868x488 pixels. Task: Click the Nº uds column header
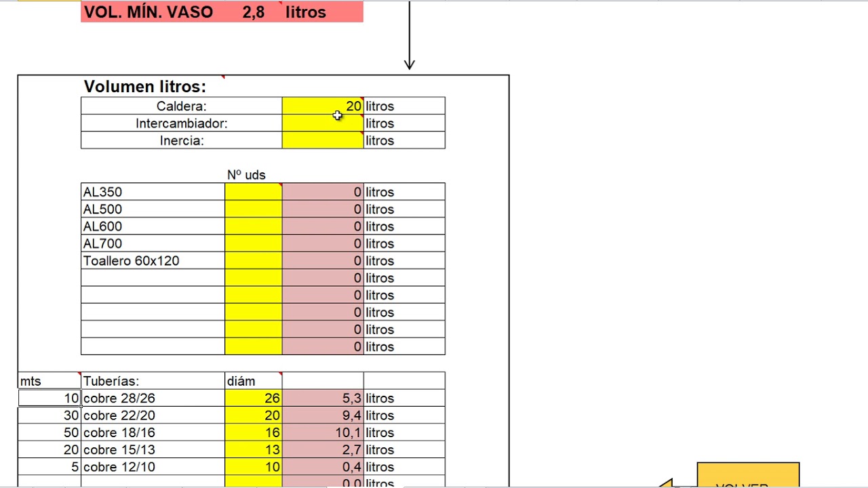246,175
